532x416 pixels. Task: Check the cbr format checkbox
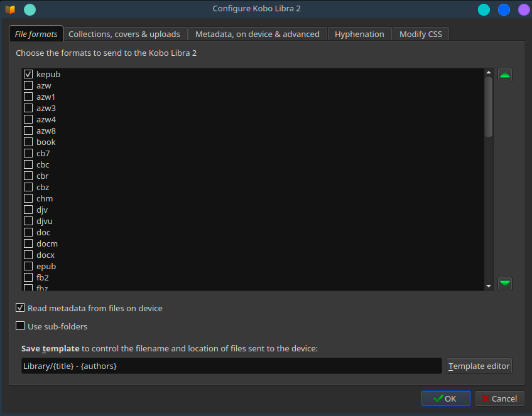point(28,176)
